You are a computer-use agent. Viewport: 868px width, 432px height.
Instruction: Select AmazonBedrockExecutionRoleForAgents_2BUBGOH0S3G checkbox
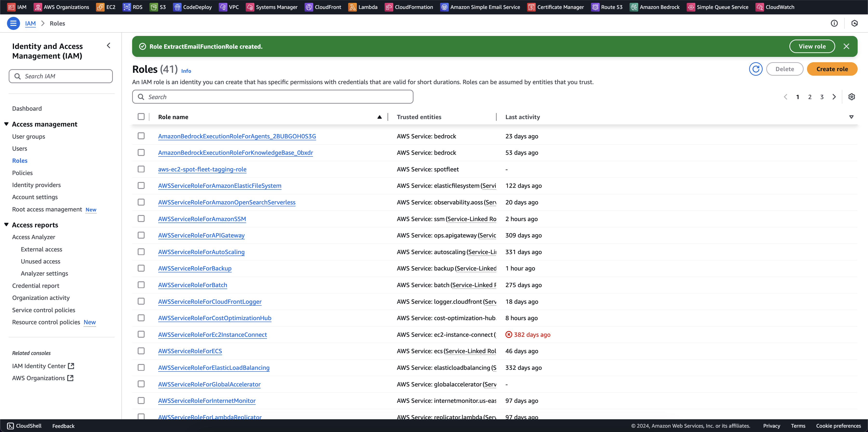coord(141,136)
